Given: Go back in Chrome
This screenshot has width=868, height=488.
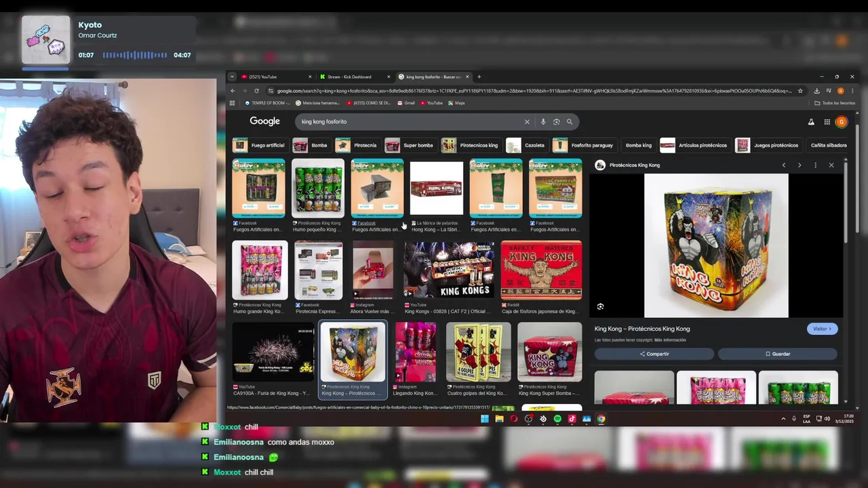Looking at the screenshot, I should click(233, 91).
